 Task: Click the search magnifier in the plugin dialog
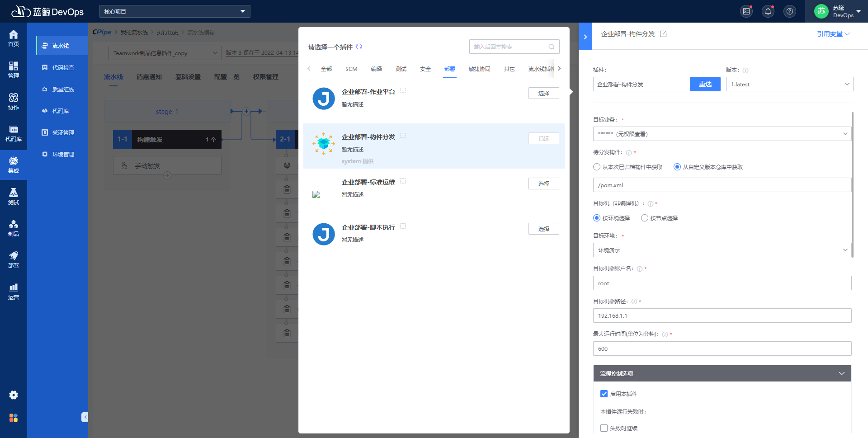(551, 47)
